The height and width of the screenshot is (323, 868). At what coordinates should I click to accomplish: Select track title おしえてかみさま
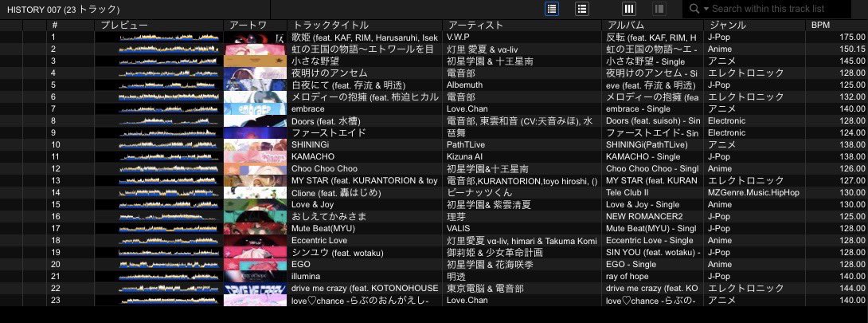(x=329, y=217)
